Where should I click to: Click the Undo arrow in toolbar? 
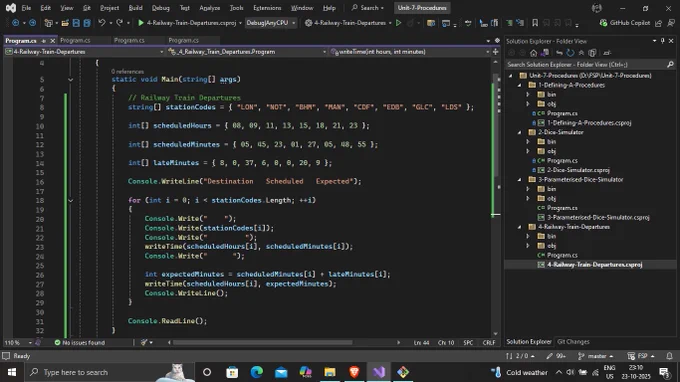tap(101, 23)
